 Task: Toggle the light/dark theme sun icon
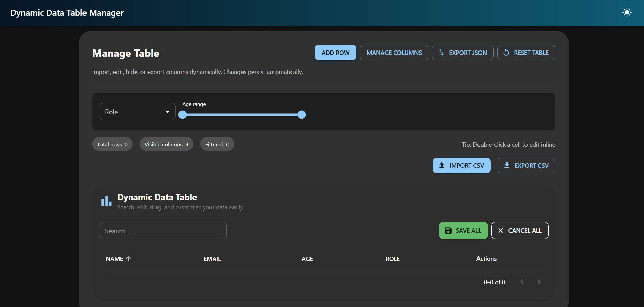point(627,13)
